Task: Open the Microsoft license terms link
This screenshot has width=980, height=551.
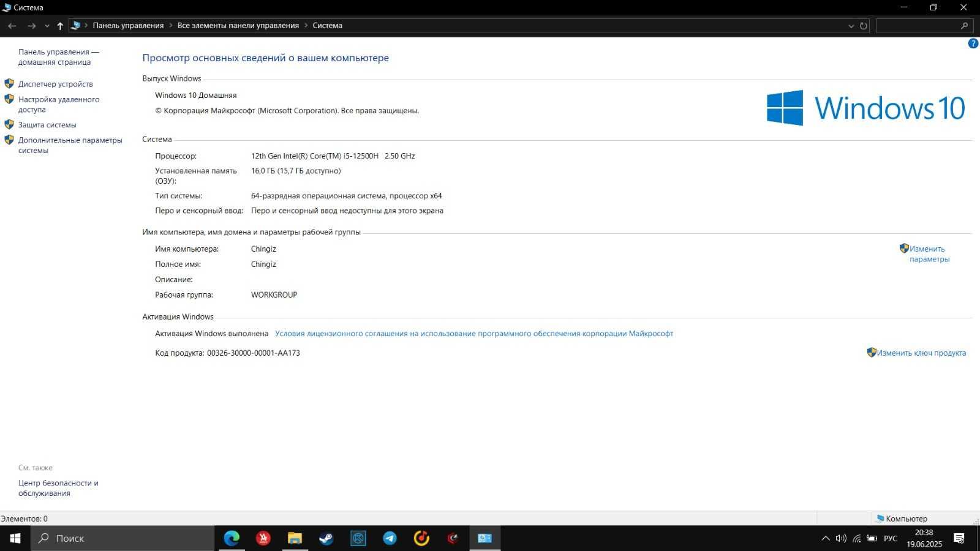Action: pyautogui.click(x=474, y=334)
